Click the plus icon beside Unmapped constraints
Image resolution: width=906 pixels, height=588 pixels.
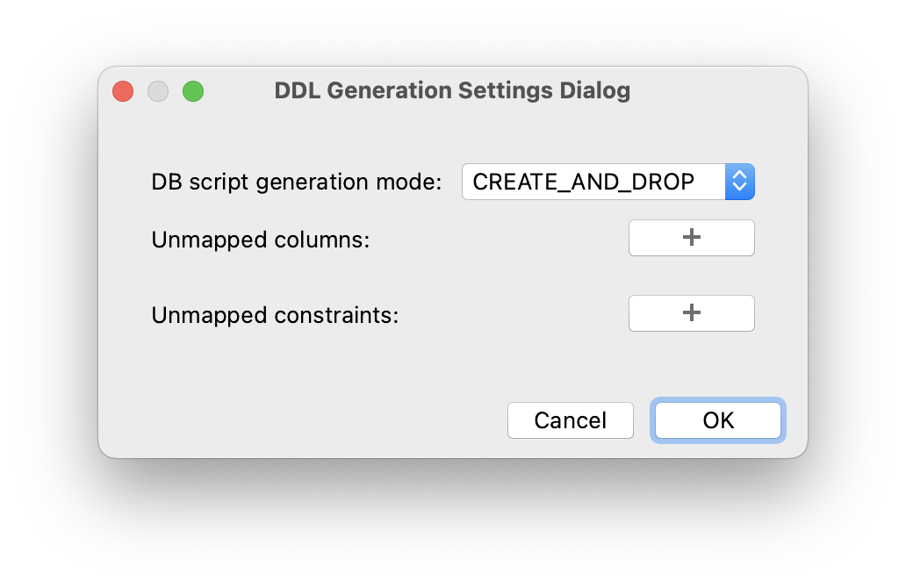click(691, 313)
